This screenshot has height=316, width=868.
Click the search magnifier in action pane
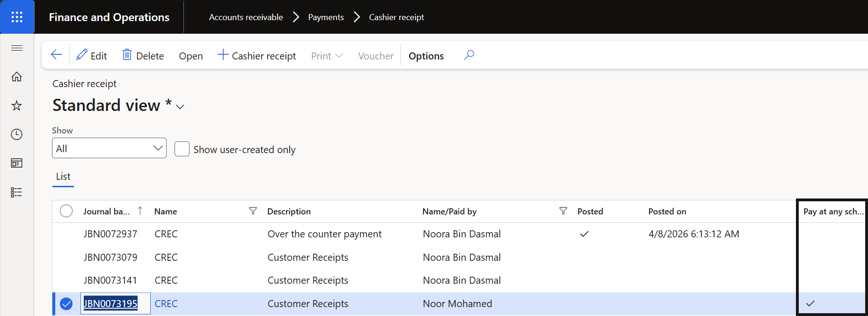469,55
